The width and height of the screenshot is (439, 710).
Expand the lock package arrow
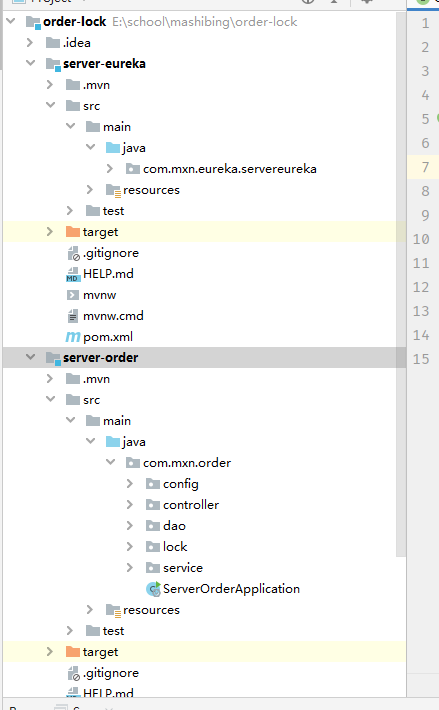tap(130, 547)
